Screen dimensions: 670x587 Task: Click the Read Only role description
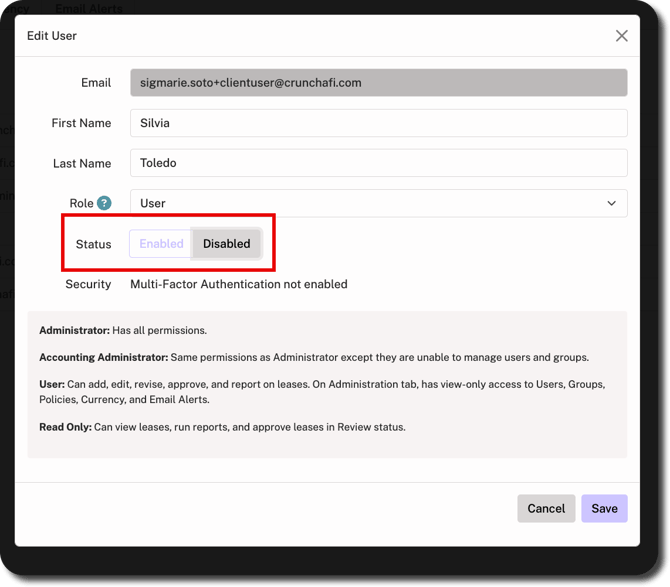point(222,427)
